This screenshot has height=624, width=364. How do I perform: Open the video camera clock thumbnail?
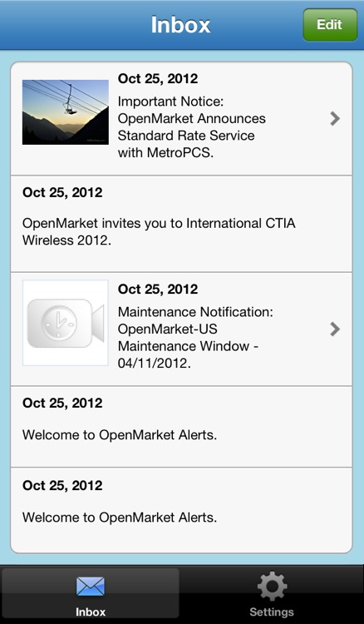(x=66, y=323)
